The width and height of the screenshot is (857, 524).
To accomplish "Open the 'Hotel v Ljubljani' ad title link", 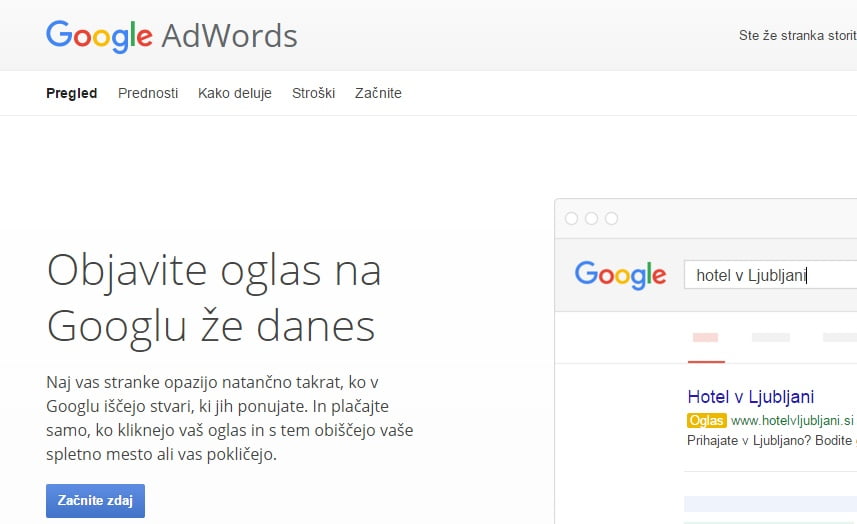I will 751,396.
